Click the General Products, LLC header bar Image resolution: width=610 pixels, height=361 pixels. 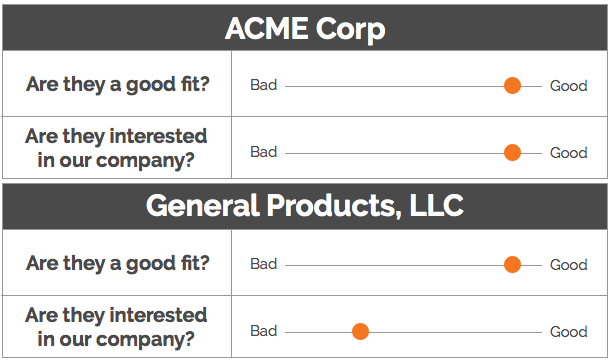305,206
